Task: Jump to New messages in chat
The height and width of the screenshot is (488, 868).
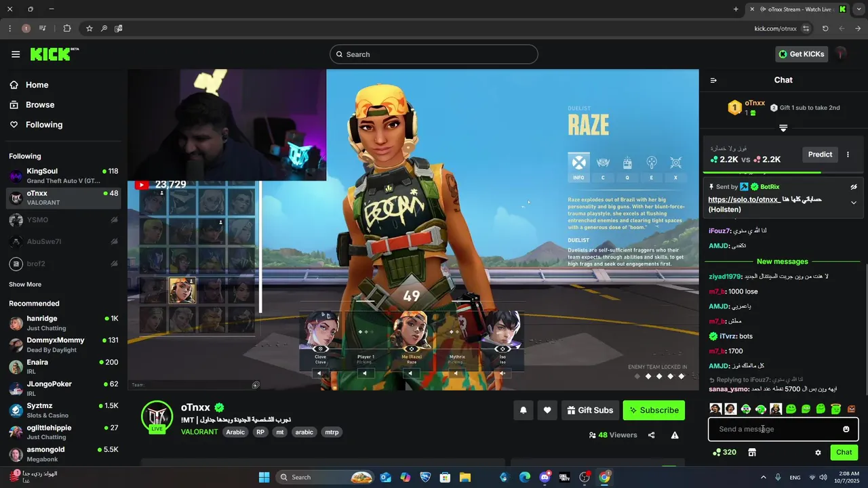Action: 783,262
